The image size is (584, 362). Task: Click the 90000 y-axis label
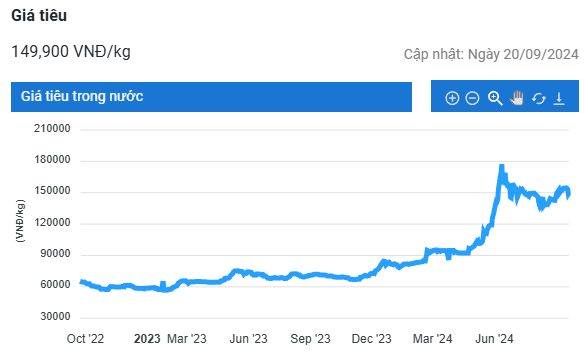point(55,254)
